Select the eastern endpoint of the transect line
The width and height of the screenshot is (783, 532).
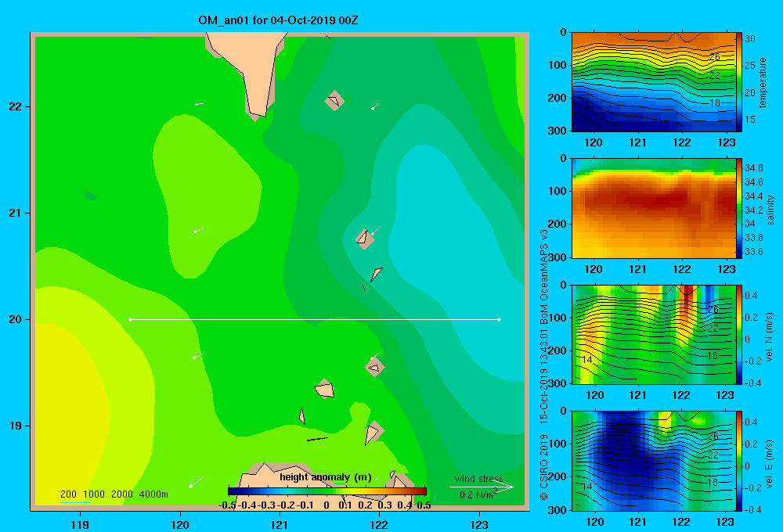pyautogui.click(x=500, y=319)
